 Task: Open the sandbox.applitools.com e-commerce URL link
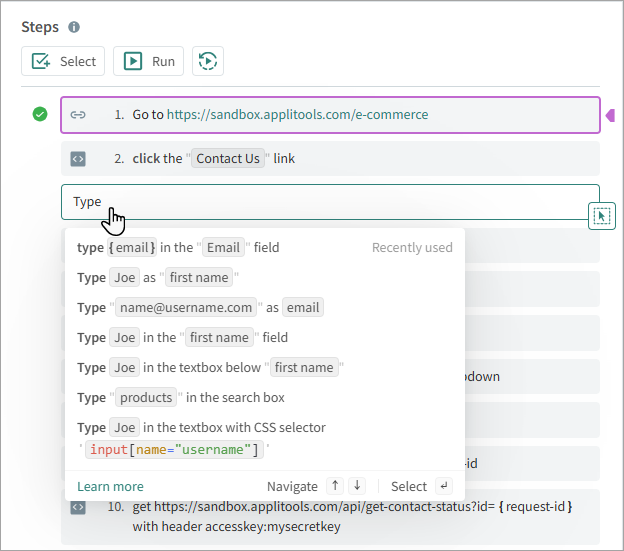click(297, 114)
